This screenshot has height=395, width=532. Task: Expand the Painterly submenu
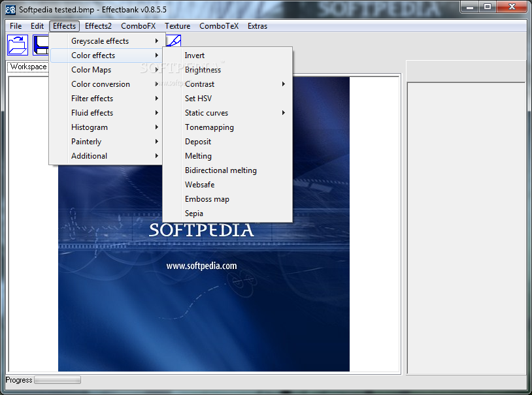click(x=107, y=142)
